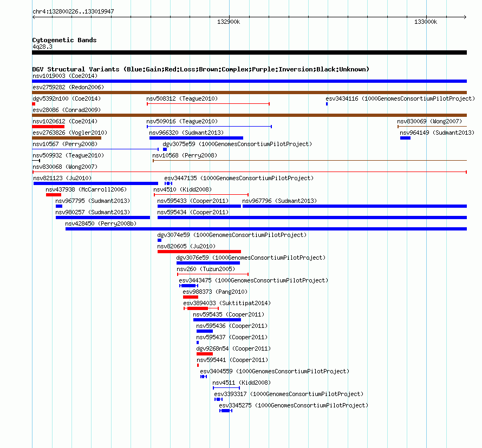Select the blue nsv1019003 gain bar

[x=249, y=81]
